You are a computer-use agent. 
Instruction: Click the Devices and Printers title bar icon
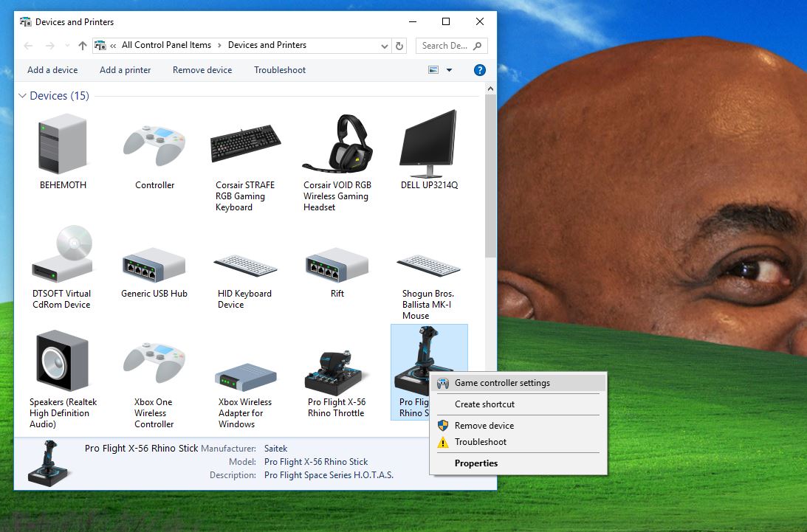pos(25,22)
